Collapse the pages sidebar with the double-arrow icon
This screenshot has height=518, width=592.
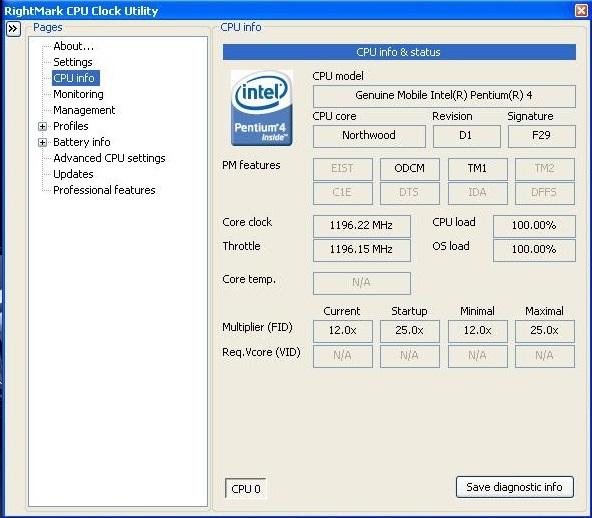click(x=13, y=29)
